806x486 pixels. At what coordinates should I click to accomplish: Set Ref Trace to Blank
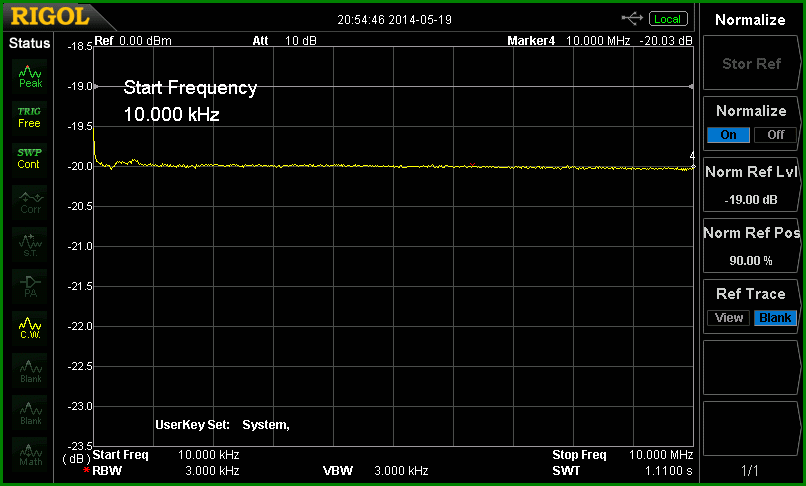776,318
